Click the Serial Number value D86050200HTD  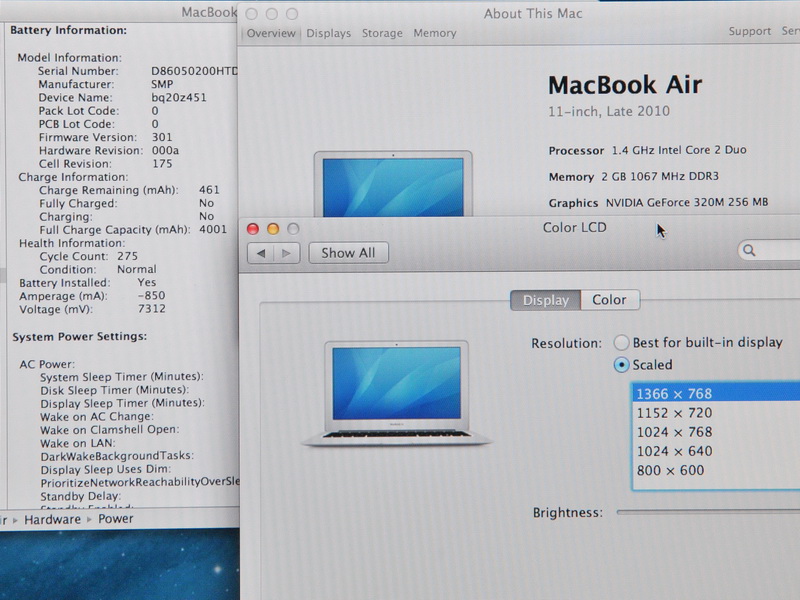pyautogui.click(x=195, y=71)
